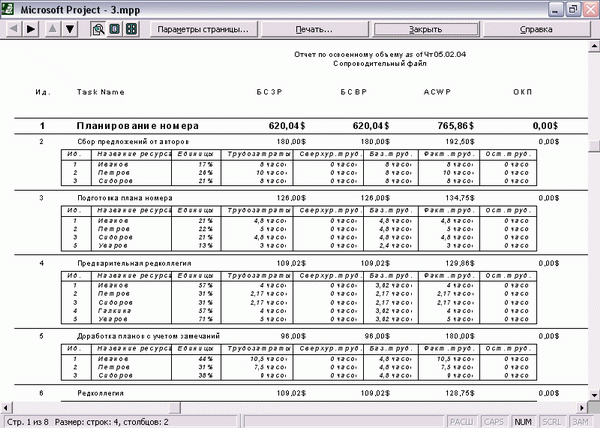This screenshot has height=428, width=600.
Task: Click task 'Предварительная редколлегия'
Action: click(x=134, y=263)
